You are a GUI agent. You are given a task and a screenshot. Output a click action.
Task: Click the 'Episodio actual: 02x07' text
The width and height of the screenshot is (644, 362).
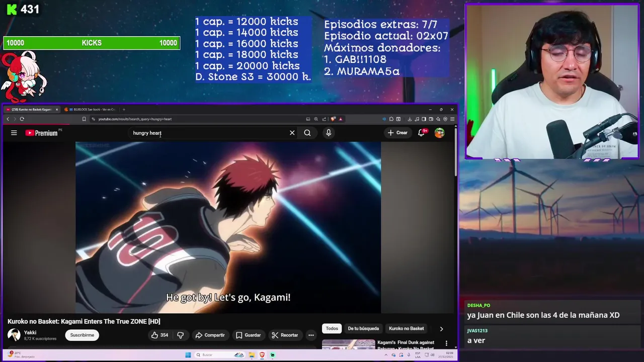coord(386,36)
